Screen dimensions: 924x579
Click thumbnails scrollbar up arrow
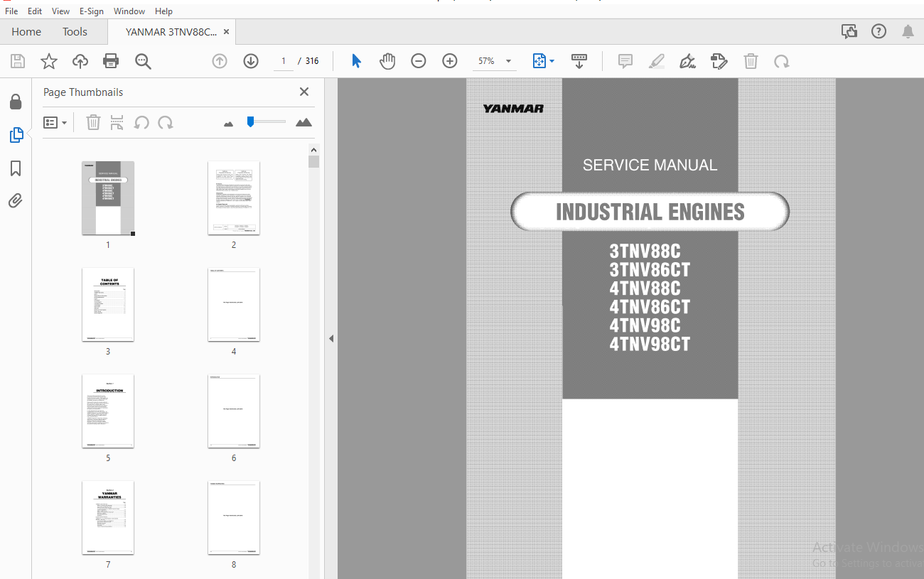[314, 149]
